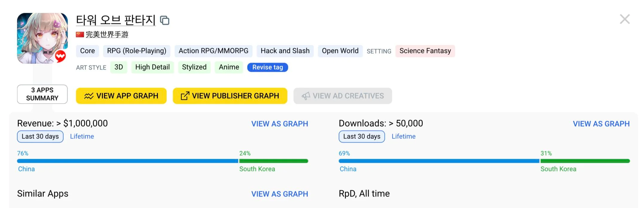
Task: Open the View Publisher Graph button
Action: pos(230,96)
